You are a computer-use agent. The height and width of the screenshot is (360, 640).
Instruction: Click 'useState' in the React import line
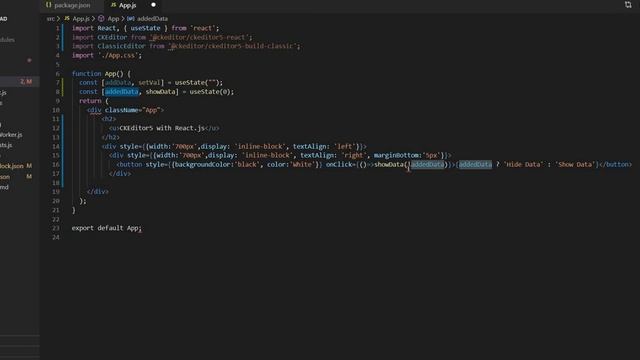click(x=145, y=28)
